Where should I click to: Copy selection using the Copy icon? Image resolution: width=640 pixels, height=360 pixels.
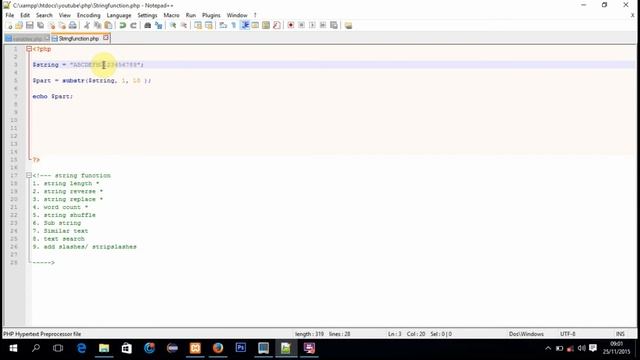pyautogui.click(x=98, y=26)
